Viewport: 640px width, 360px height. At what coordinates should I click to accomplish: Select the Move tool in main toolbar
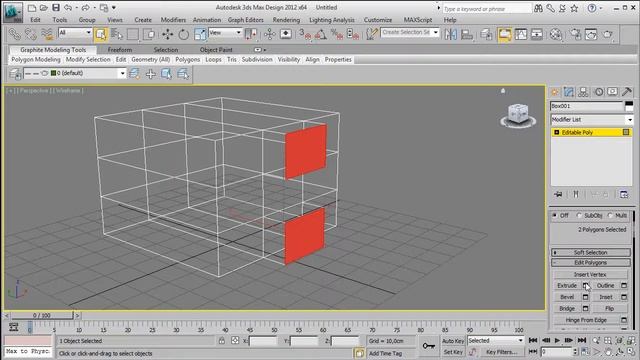pos(167,34)
